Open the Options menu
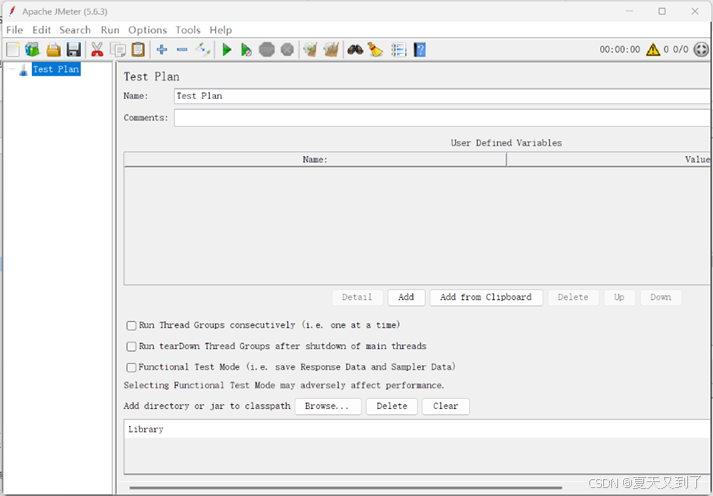The width and height of the screenshot is (713, 496). pos(147,30)
